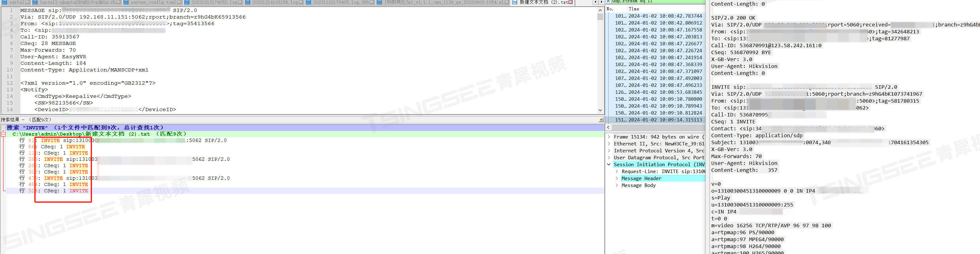
Task: Click CSeq: 536870992 BYE text
Action: click(741, 53)
